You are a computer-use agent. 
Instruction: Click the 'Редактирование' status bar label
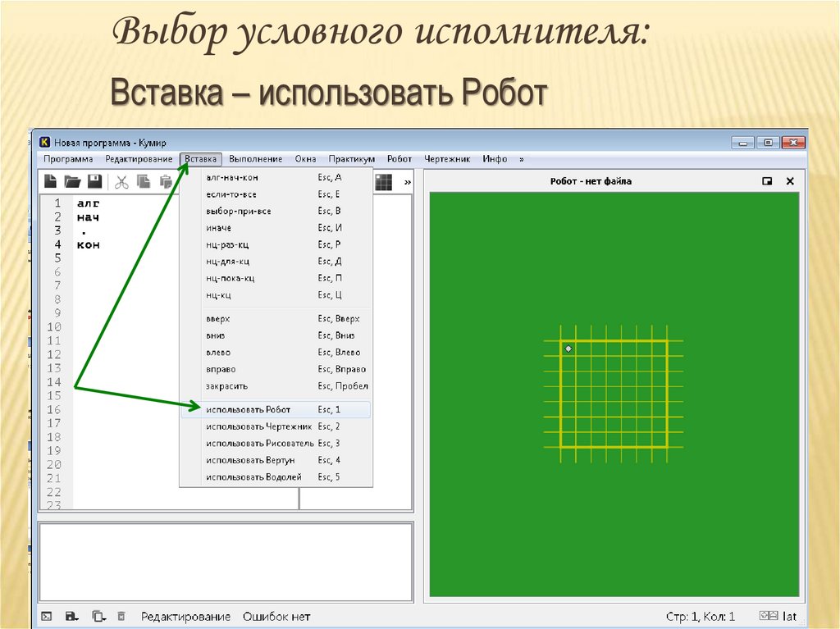point(186,617)
